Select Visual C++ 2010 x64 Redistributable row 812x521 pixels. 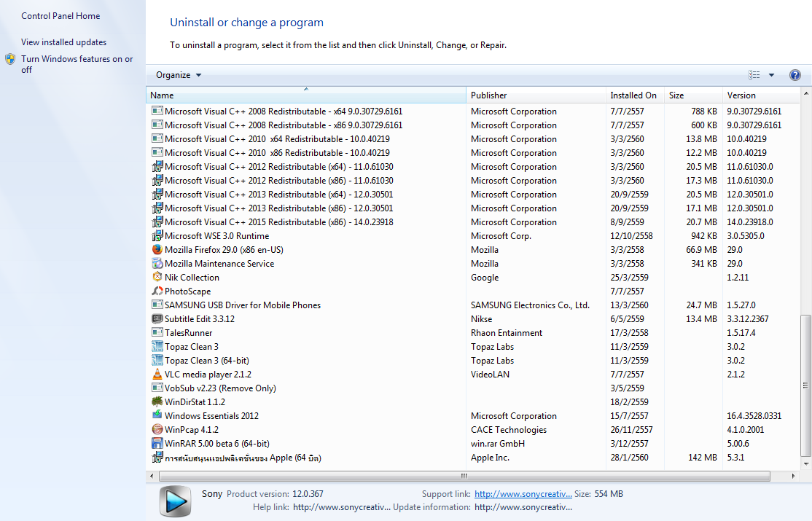click(473, 138)
